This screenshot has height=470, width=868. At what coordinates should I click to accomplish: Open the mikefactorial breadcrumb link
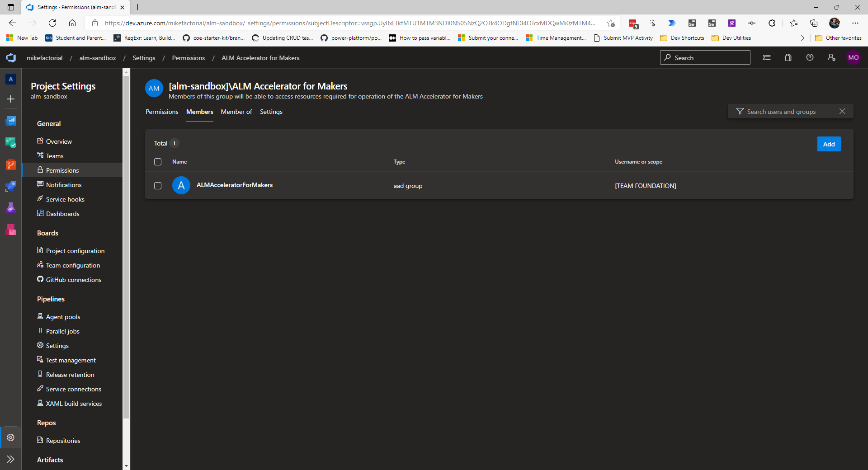click(x=45, y=58)
